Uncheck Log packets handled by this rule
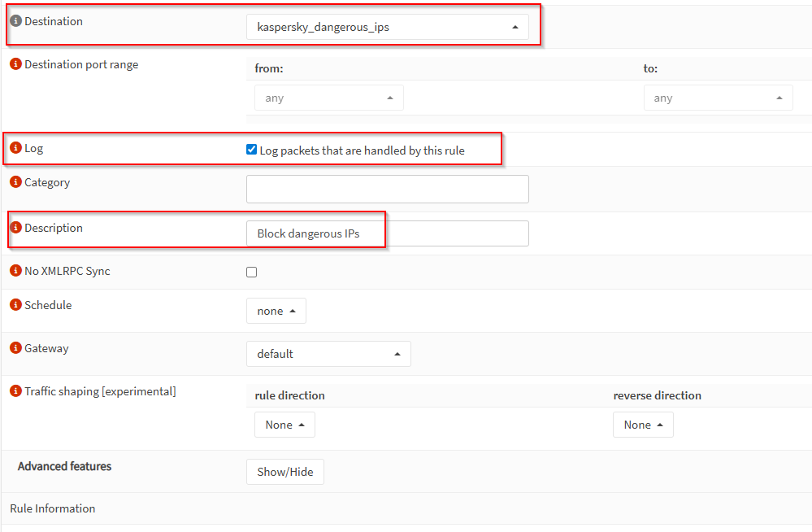The width and height of the screenshot is (812, 532). pyautogui.click(x=251, y=150)
